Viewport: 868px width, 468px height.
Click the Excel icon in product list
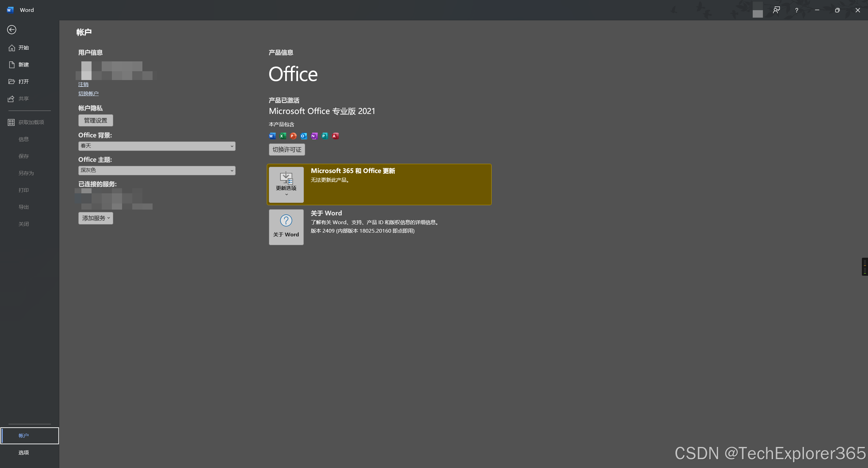pyautogui.click(x=283, y=136)
